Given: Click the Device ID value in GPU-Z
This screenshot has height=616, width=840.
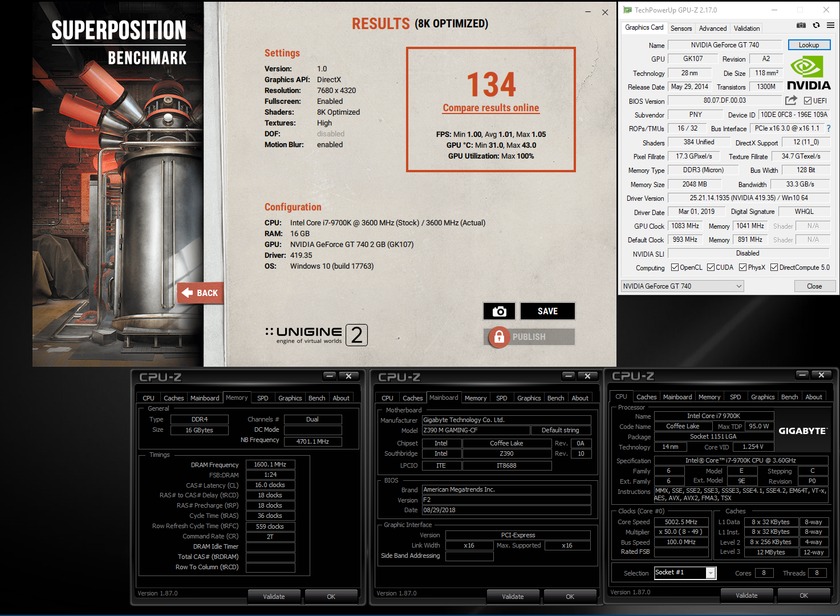Looking at the screenshot, I should (794, 115).
